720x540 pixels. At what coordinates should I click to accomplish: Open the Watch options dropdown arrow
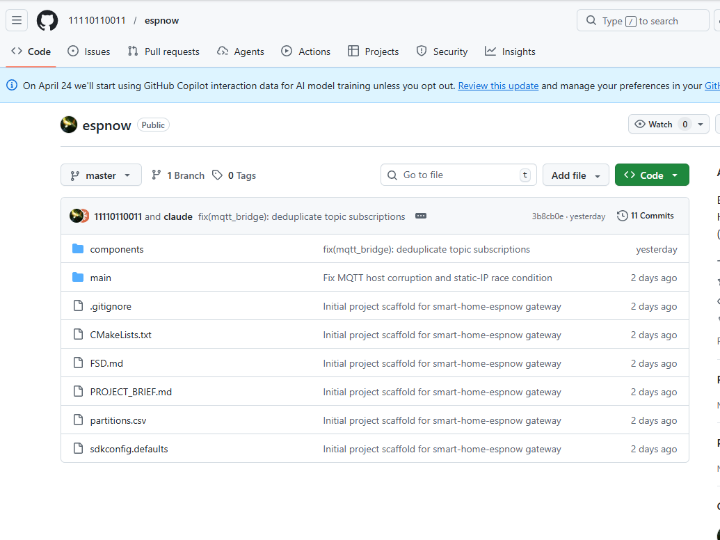[701, 125]
